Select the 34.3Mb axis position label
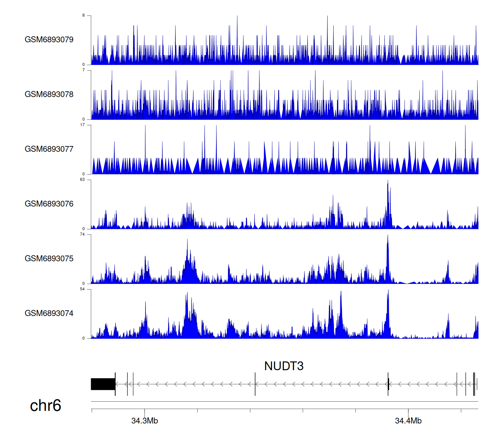 point(144,421)
